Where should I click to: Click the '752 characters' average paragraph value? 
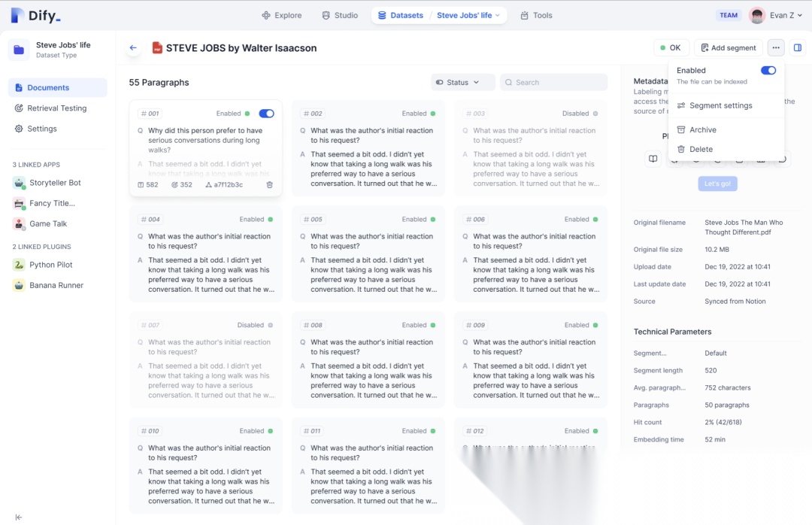coord(728,387)
